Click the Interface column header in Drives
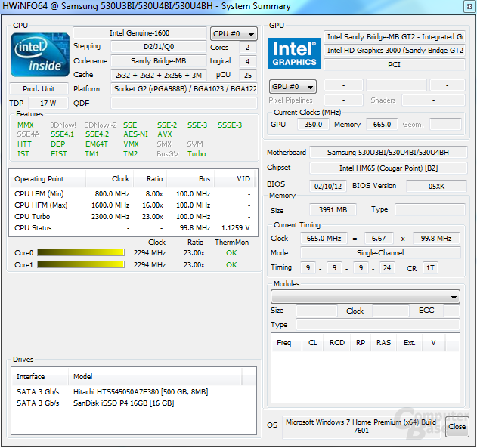The image size is (477, 448). (x=39, y=376)
